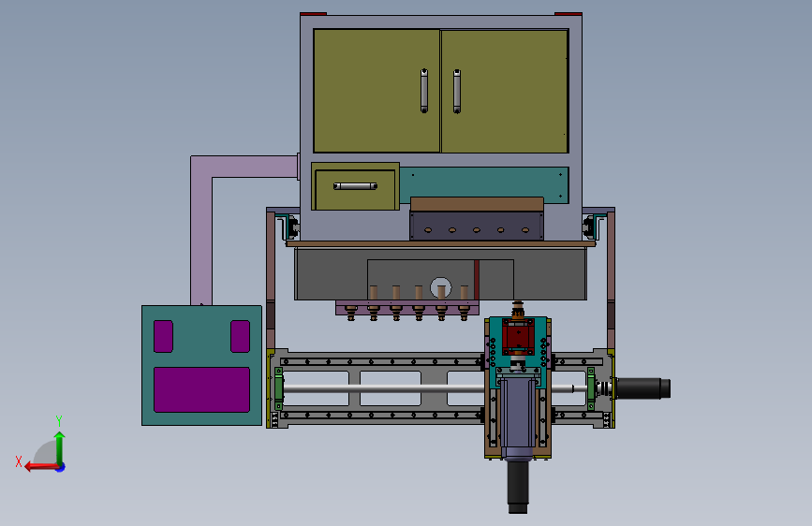Select the red tab at cabinet top-right

[x=568, y=13]
